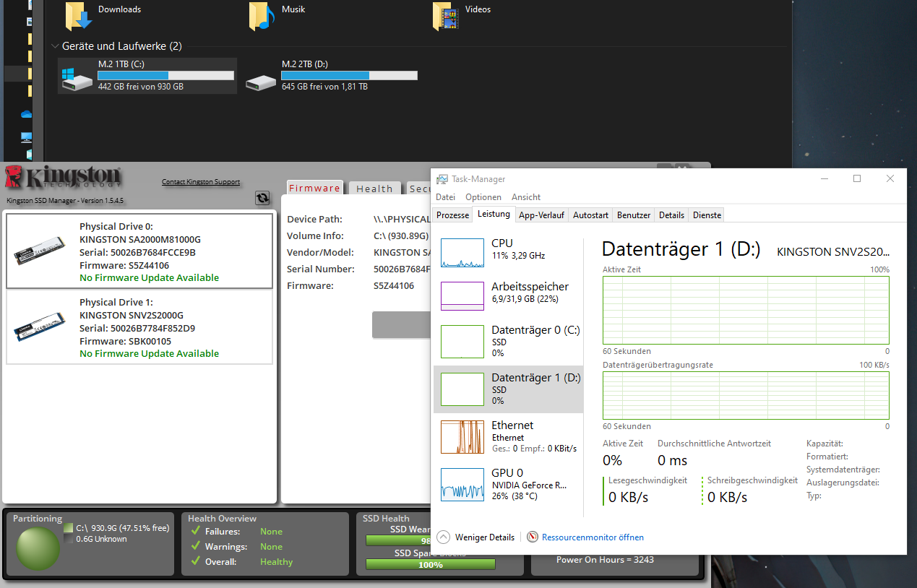Click the Aktive Zeit graph area
This screenshot has height=588, width=917.
tap(746, 310)
